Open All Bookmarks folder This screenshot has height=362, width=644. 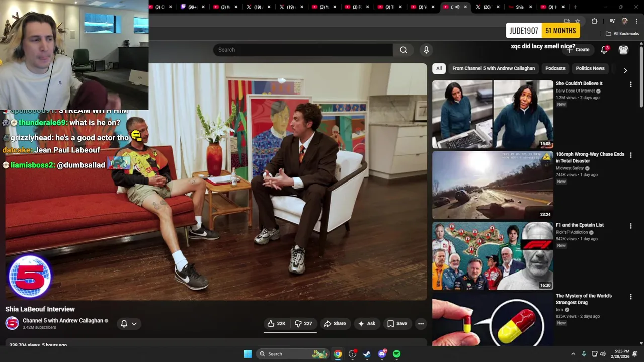622,34
